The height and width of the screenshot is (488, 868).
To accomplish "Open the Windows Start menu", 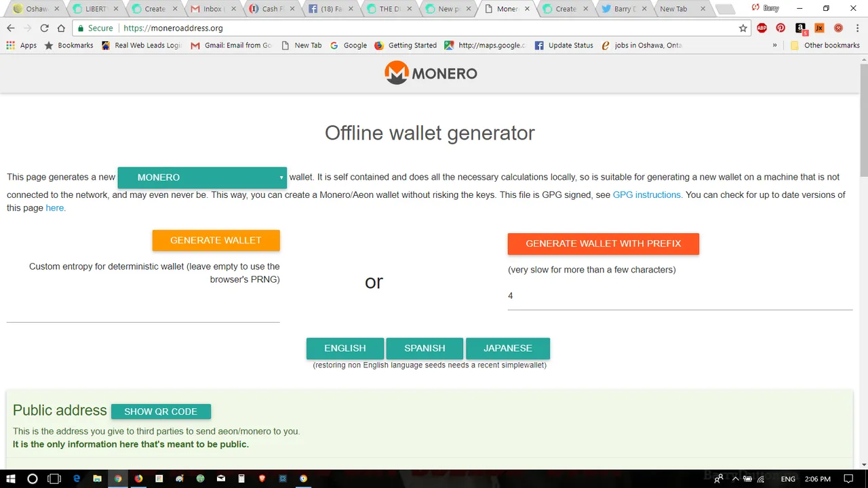I will tap(11, 479).
